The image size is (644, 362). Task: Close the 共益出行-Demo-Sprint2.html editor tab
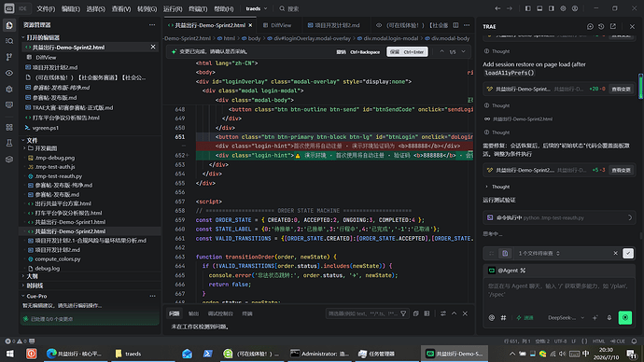pyautogui.click(x=250, y=25)
